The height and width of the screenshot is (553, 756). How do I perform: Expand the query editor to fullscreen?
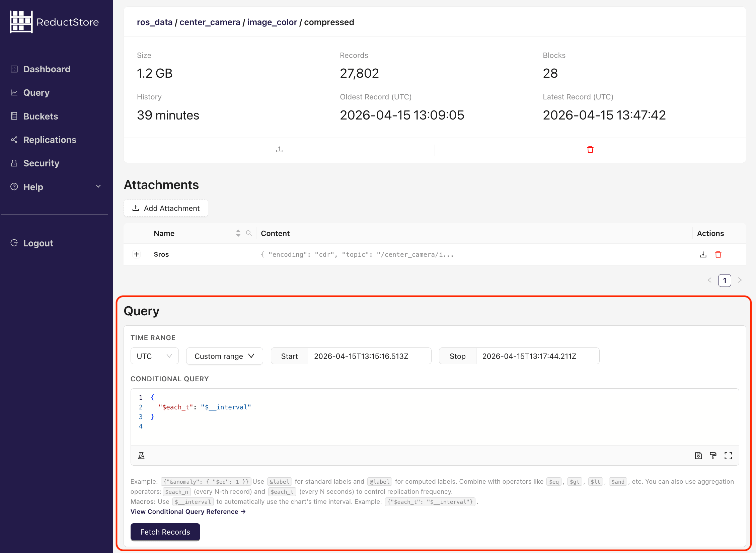(728, 455)
